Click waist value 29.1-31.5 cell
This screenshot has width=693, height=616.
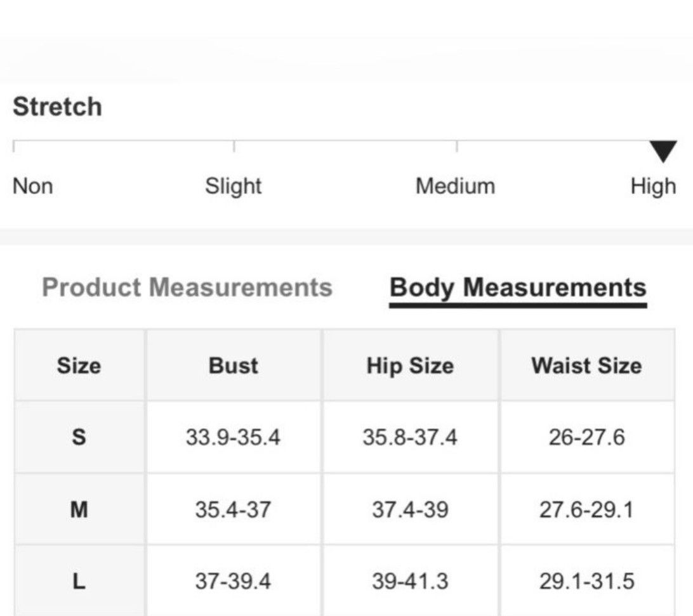tap(587, 580)
